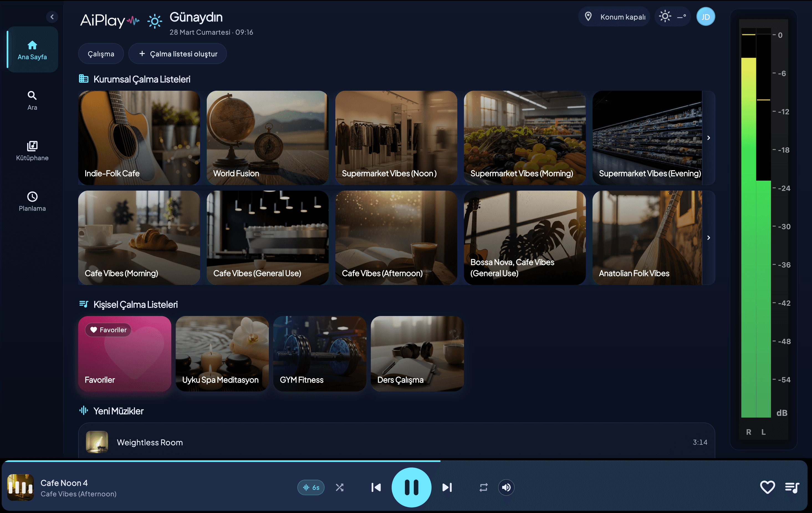The height and width of the screenshot is (513, 812).
Task: Pause the Cafe Noon 4 track
Action: click(411, 487)
